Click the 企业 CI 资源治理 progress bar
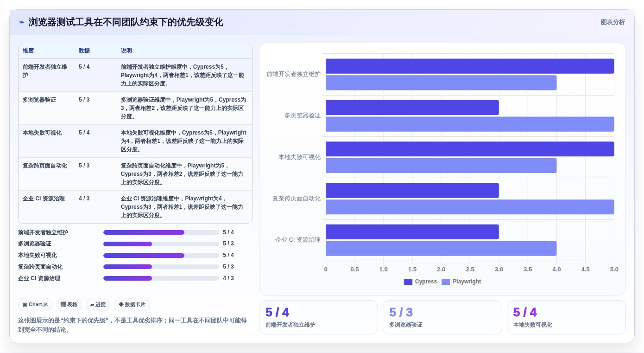The height and width of the screenshot is (353, 644). (x=161, y=278)
